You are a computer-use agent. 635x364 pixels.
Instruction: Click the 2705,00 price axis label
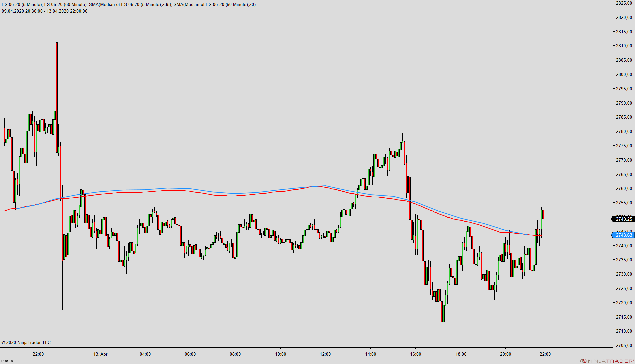click(x=624, y=345)
